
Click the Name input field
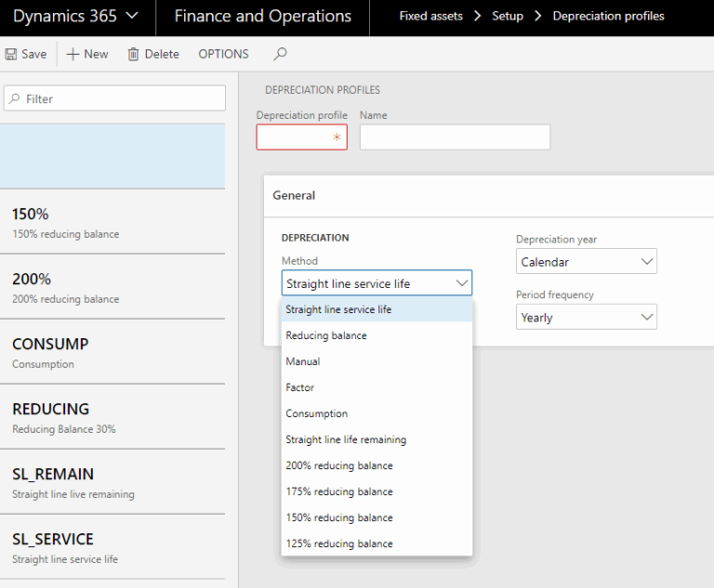pos(455,137)
